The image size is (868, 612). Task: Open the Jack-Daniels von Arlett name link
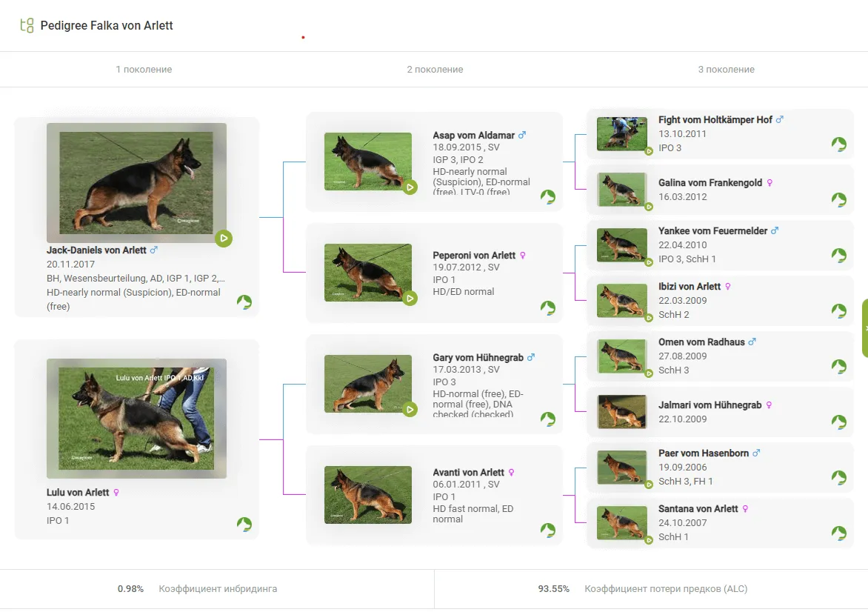click(96, 250)
